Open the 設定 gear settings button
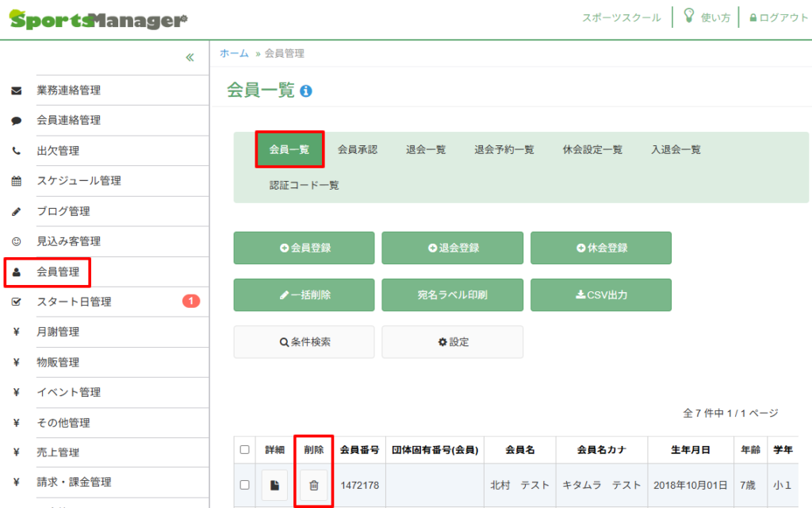The image size is (812, 508). coord(453,342)
